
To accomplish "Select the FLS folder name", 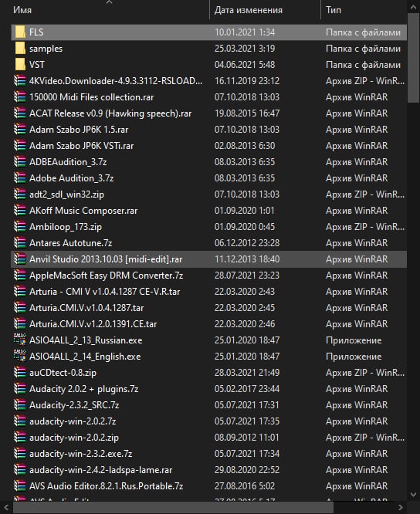I will pyautogui.click(x=36, y=32).
